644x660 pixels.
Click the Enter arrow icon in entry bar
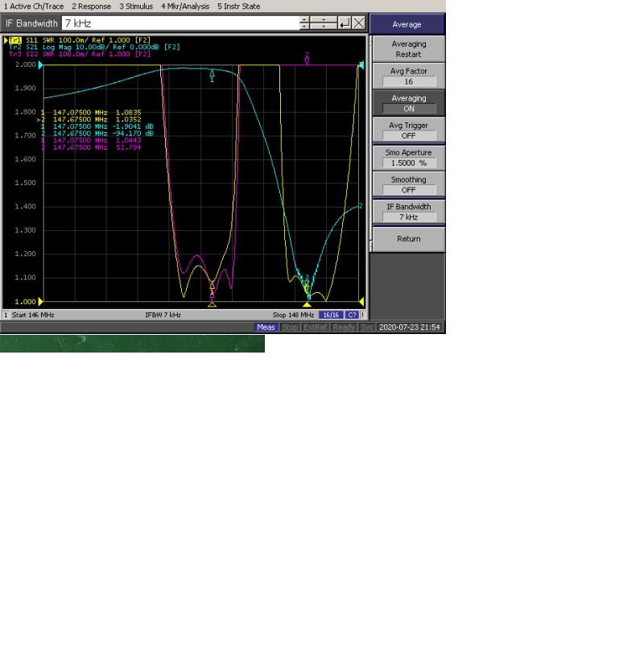click(345, 23)
